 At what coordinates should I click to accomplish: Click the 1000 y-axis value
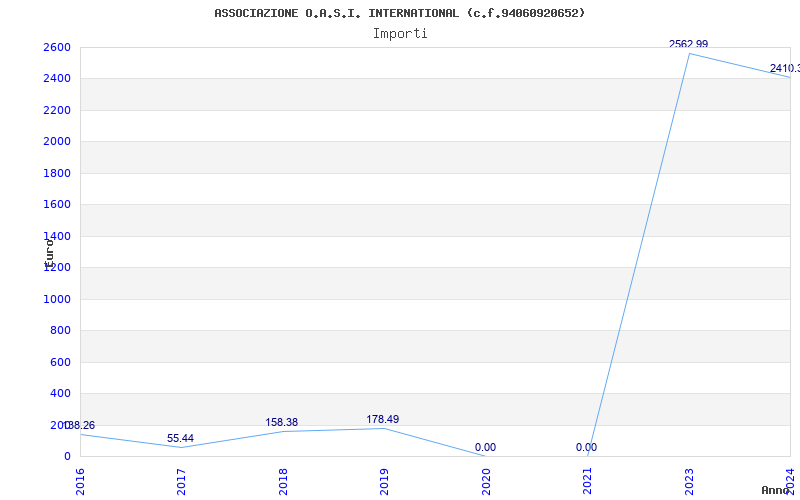pyautogui.click(x=57, y=299)
